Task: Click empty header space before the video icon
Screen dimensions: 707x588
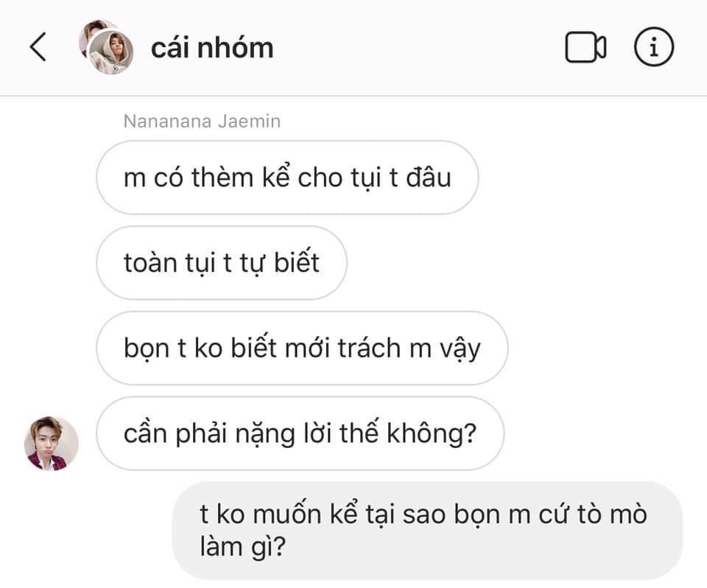Action: click(419, 47)
